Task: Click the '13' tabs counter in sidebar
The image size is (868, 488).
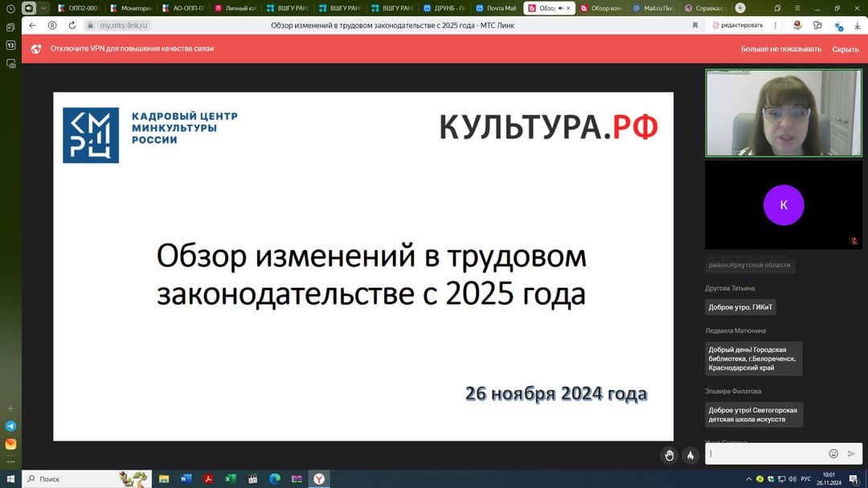Action: (x=10, y=45)
